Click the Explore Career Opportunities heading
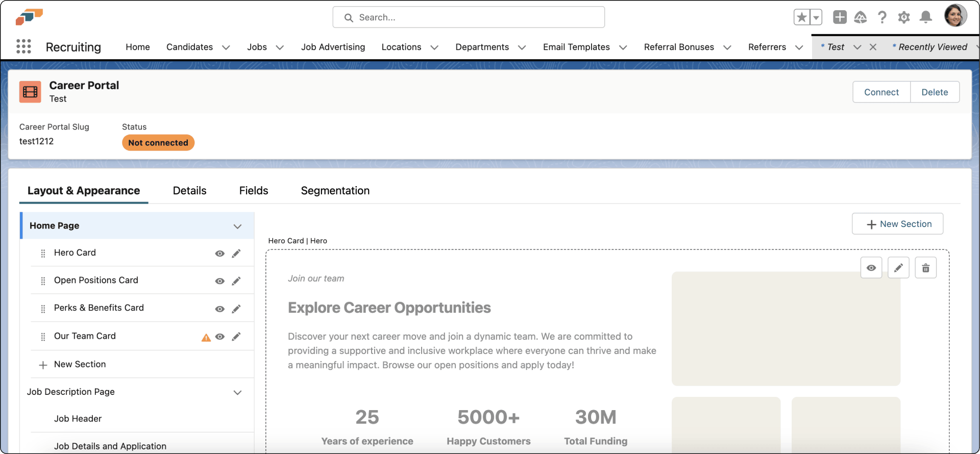The height and width of the screenshot is (454, 980). 389,308
